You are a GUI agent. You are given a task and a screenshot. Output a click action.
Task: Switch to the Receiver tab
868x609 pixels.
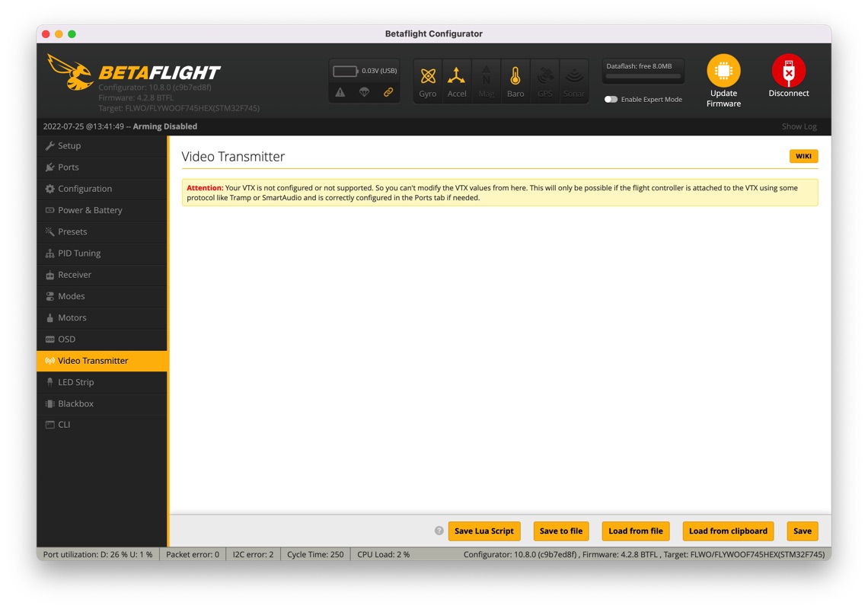[x=102, y=275]
